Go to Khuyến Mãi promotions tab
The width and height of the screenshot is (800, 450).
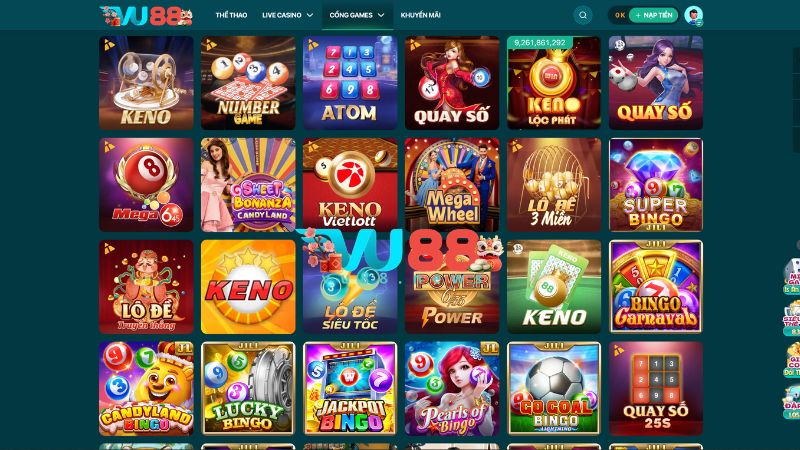click(x=420, y=15)
